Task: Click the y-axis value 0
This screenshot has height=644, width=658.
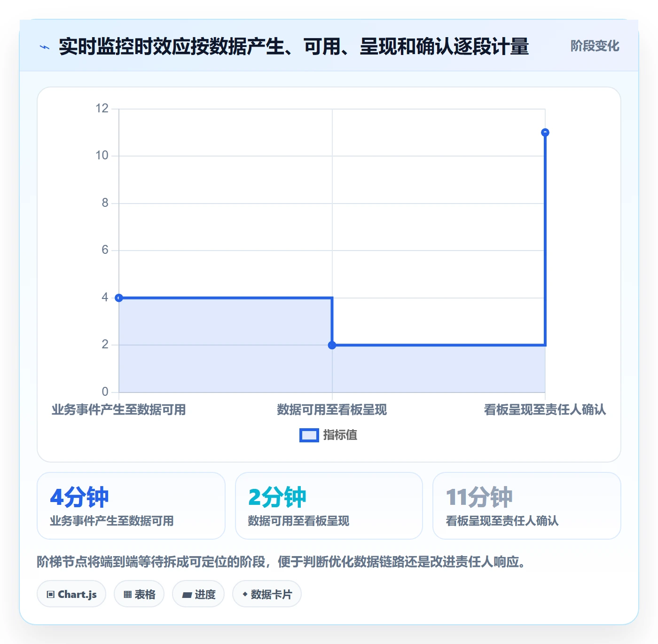Action: click(105, 392)
